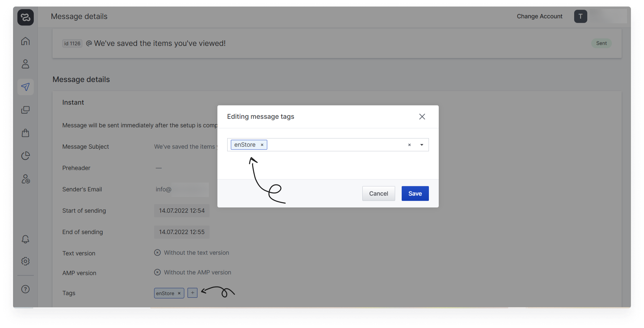
Task: Open the analytics pie chart icon
Action: 26,156
